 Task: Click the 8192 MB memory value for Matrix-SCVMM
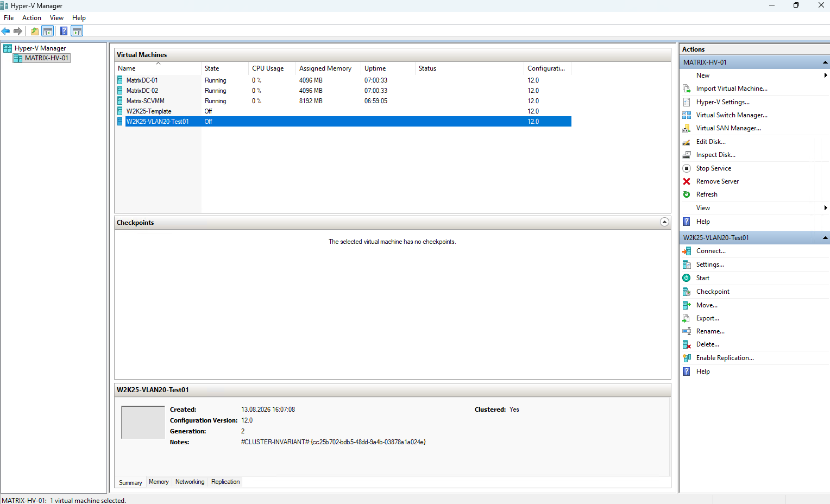click(x=311, y=101)
